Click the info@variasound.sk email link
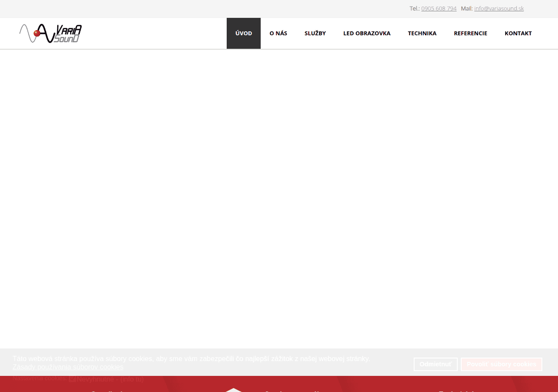Image resolution: width=558 pixels, height=392 pixels. pos(499,8)
